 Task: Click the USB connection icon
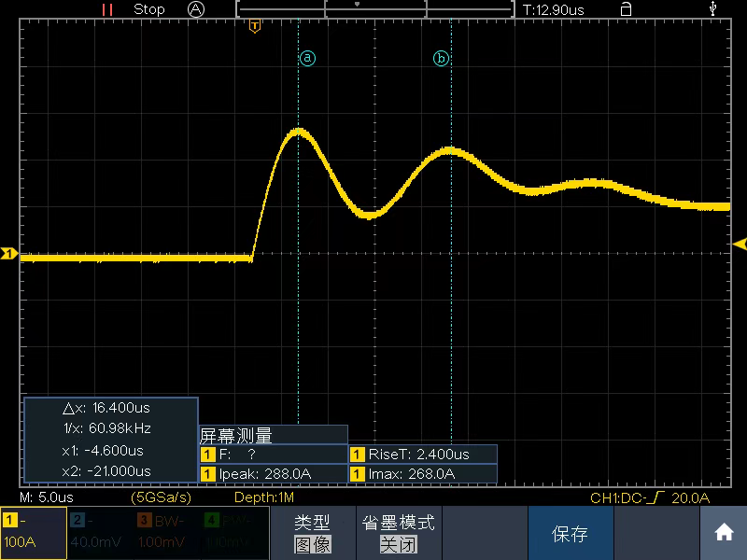[x=712, y=8]
